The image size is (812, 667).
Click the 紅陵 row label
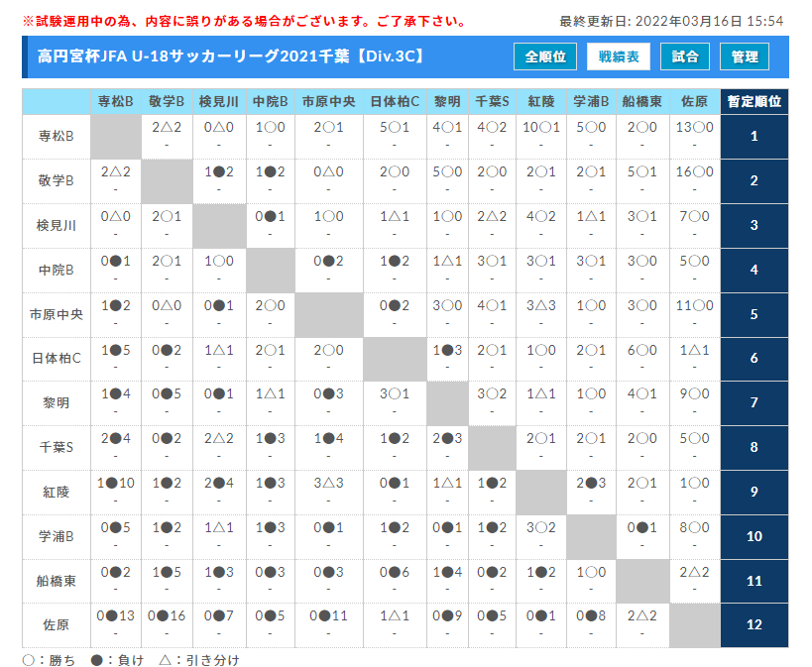(56, 492)
